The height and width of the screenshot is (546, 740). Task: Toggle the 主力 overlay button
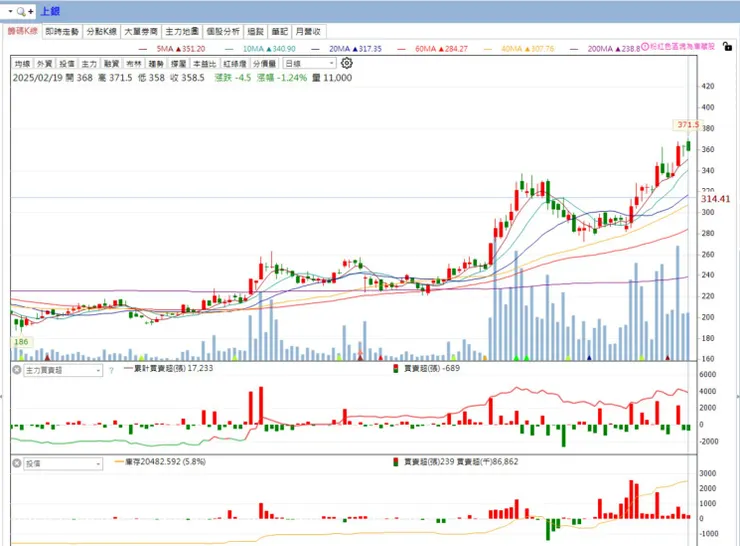click(89, 64)
